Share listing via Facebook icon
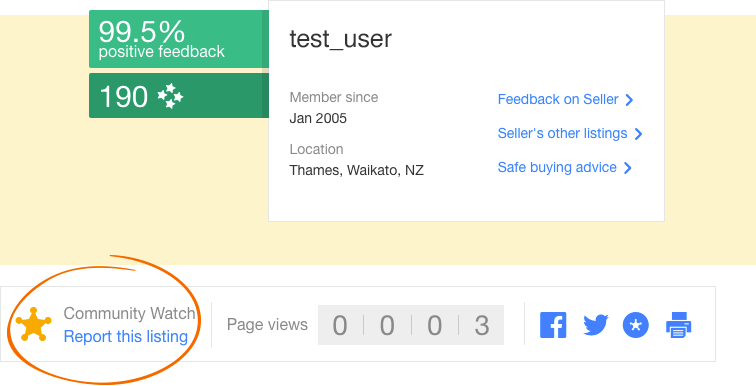Screen dimensions: 756x386 click(553, 325)
